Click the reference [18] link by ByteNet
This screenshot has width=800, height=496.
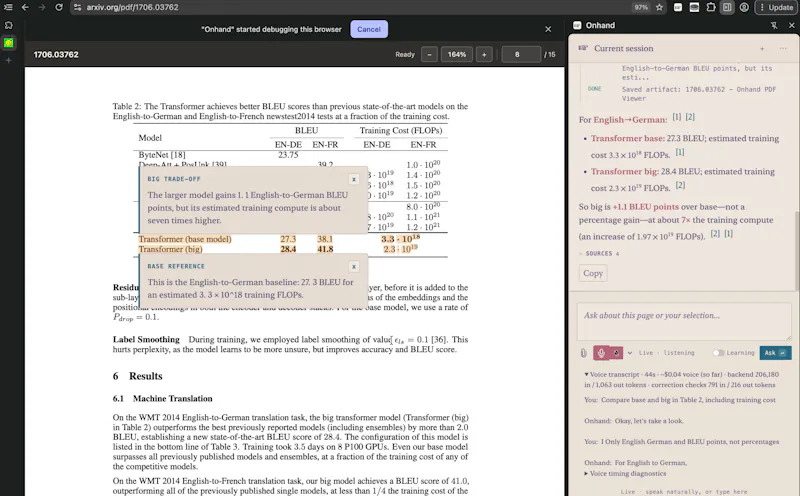tap(178, 155)
